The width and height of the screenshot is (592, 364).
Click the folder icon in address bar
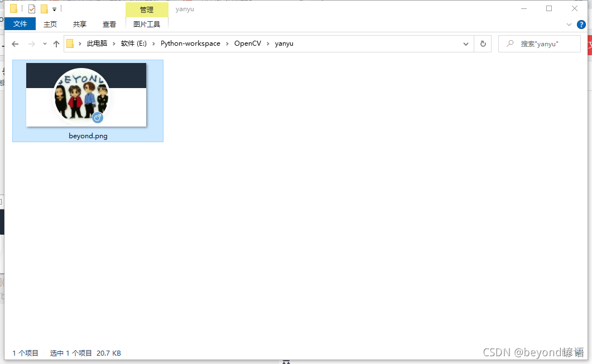coord(70,43)
